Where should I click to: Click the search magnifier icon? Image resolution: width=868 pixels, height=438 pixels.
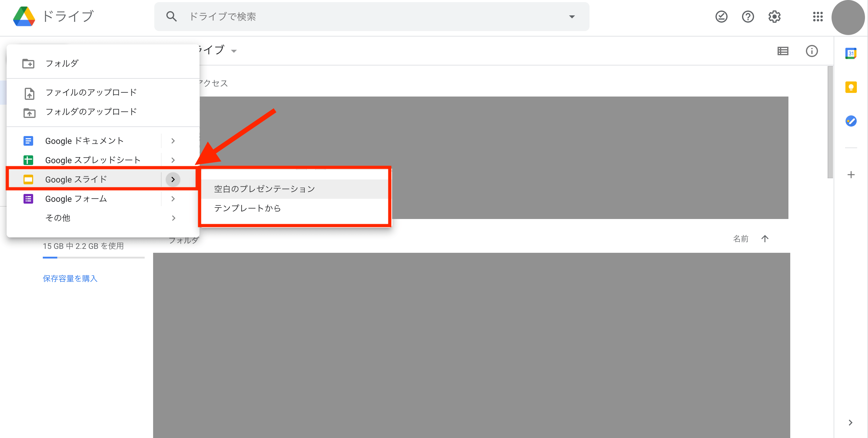pos(171,17)
